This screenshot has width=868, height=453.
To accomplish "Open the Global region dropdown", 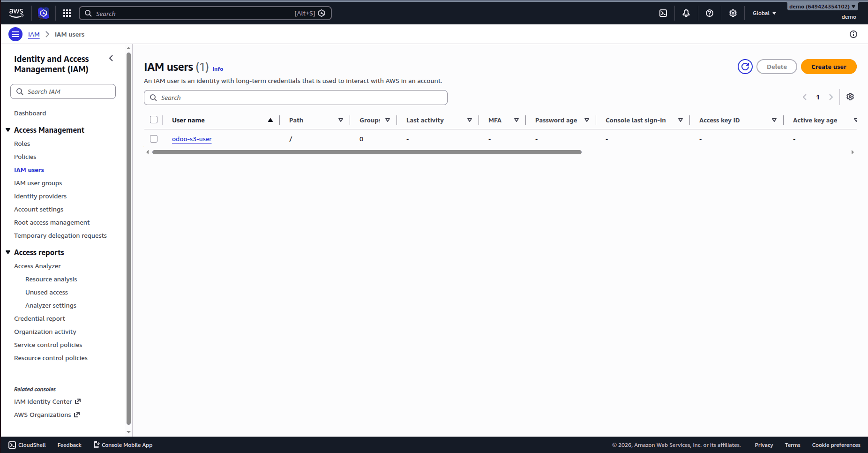I will (764, 13).
